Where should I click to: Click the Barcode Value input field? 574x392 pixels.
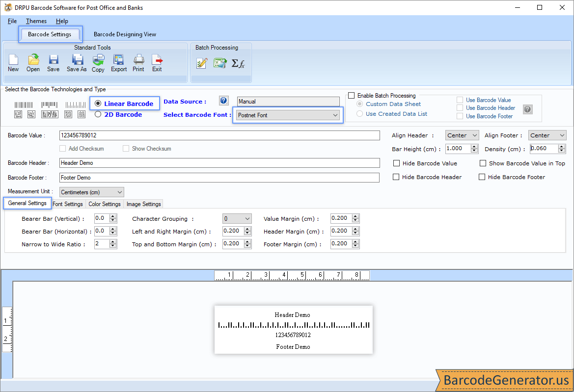[219, 135]
